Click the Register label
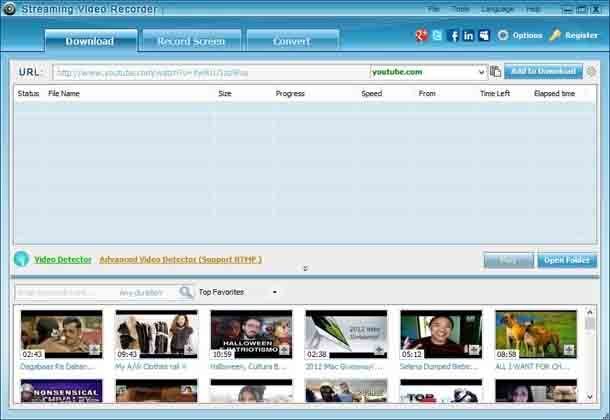Viewport: 610px width, 420px height. click(x=581, y=35)
